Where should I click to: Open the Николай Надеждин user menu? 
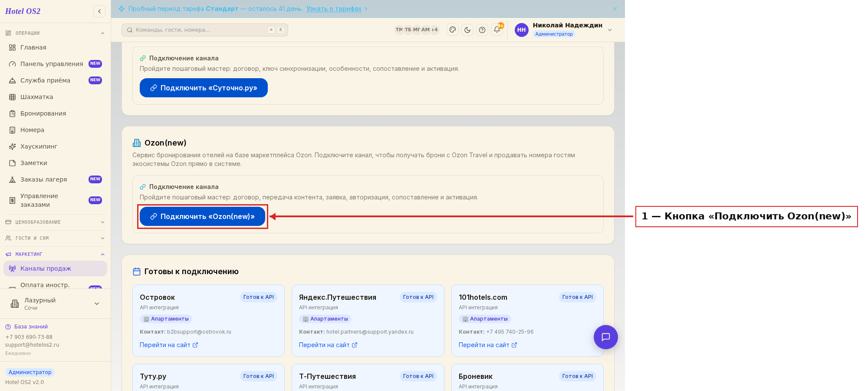pos(564,30)
